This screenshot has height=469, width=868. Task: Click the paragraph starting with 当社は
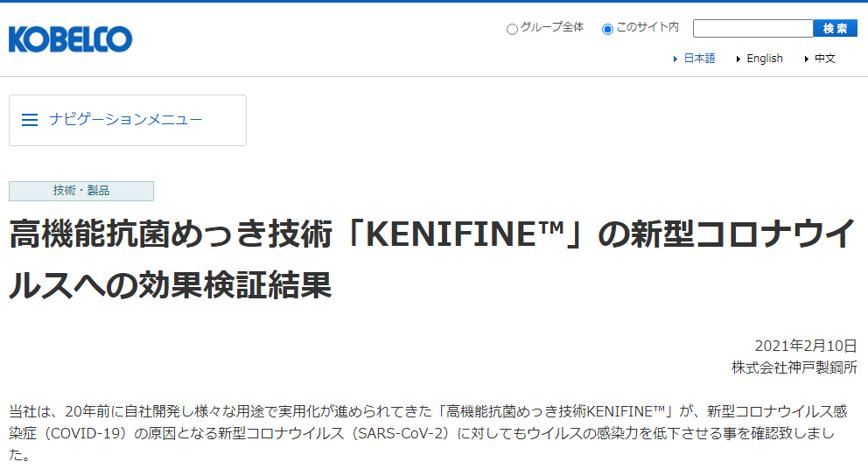(428, 433)
